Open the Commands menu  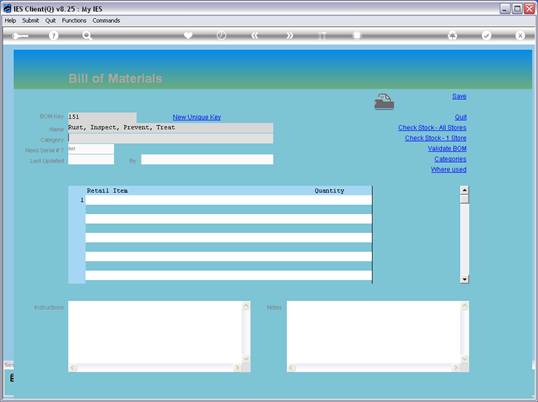pos(106,21)
